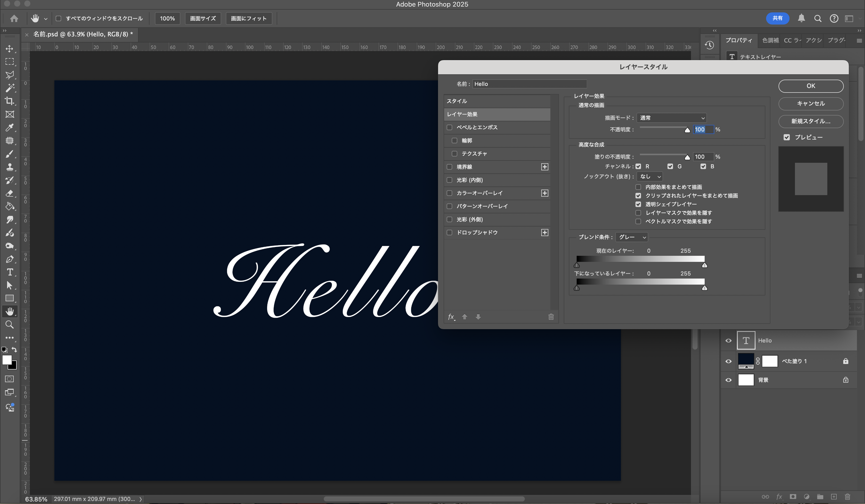Enable the ベベルとエンボス checkbox
Screen dimensions: 865x504
pyautogui.click(x=449, y=127)
